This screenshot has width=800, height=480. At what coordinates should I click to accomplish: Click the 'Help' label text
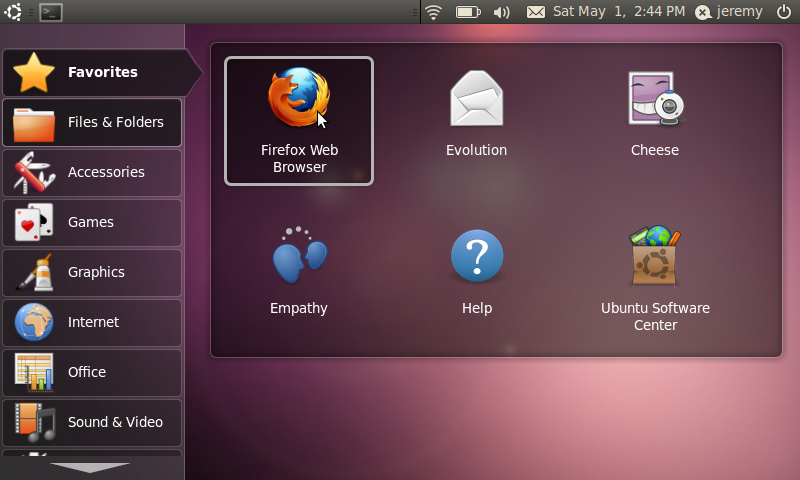pyautogui.click(x=477, y=308)
